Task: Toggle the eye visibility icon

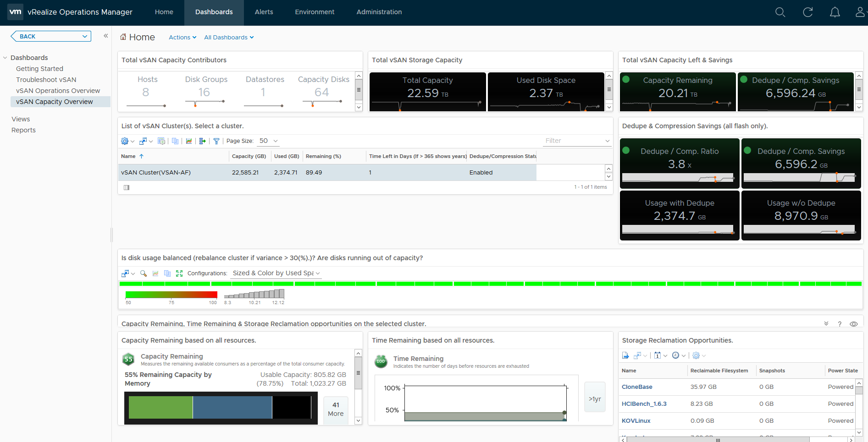Action: pyautogui.click(x=854, y=324)
